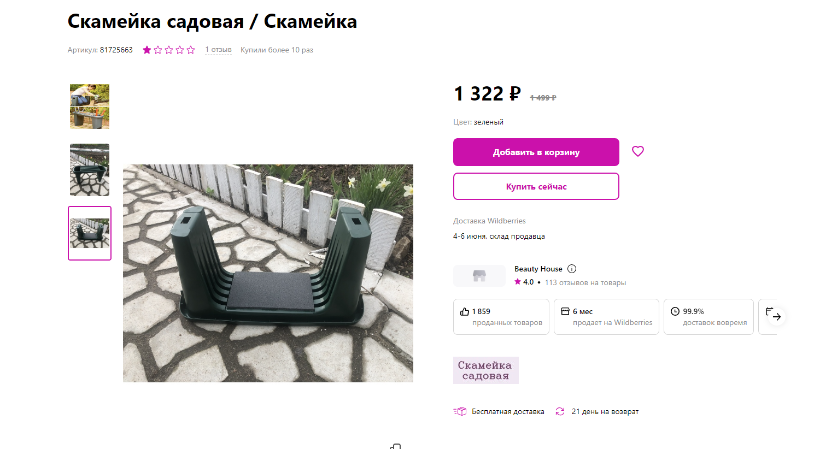Open the main garden bench product photo

[268, 273]
